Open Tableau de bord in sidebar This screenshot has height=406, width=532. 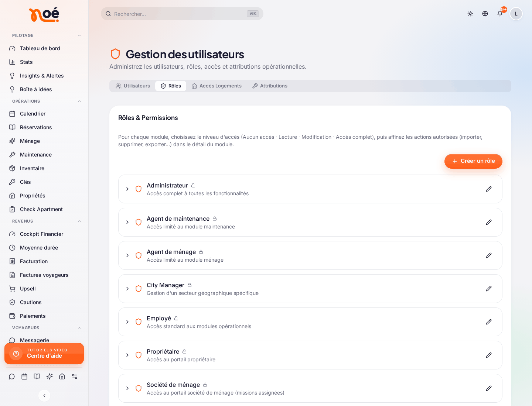pyautogui.click(x=44, y=48)
